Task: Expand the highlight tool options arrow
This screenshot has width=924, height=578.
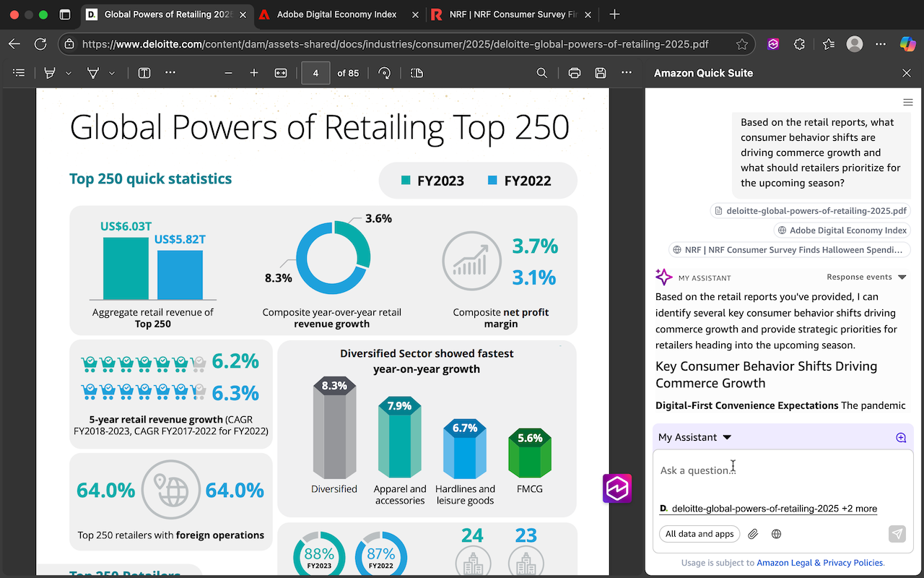Action: 69,73
